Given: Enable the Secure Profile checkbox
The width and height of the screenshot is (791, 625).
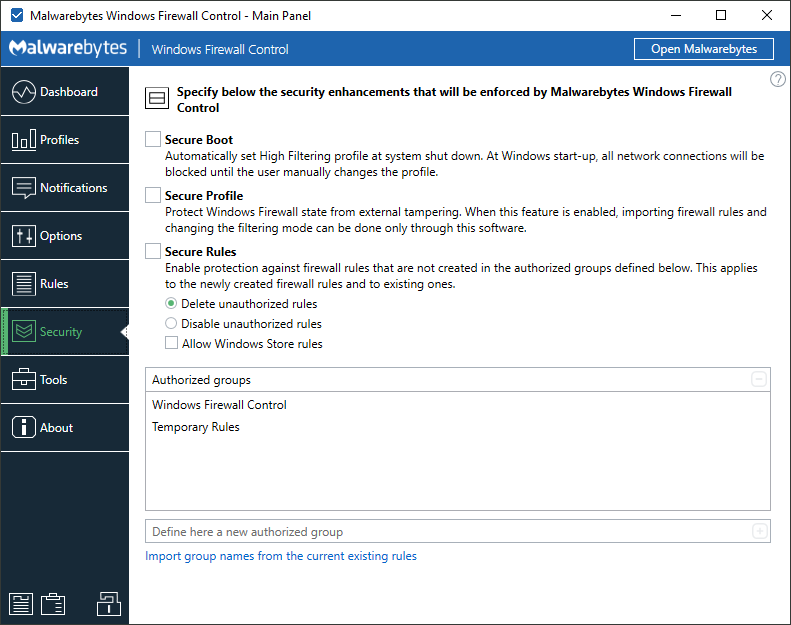Looking at the screenshot, I should coord(153,195).
